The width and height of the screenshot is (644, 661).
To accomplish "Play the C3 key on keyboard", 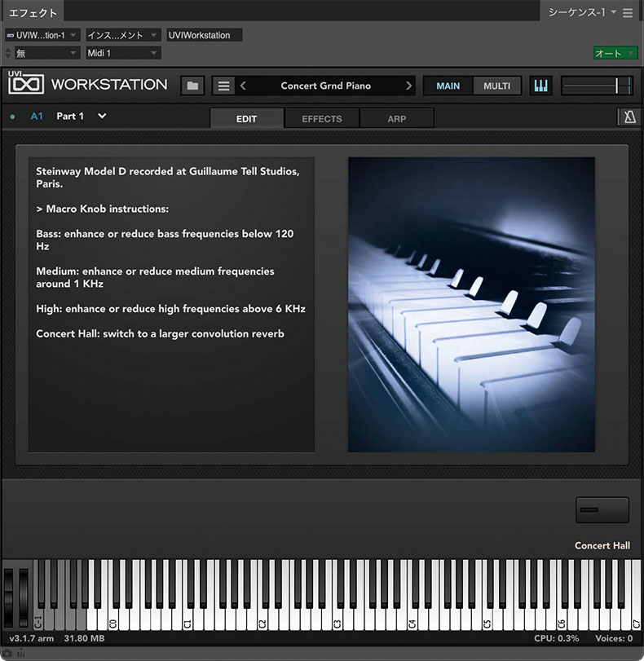I will tap(337, 619).
